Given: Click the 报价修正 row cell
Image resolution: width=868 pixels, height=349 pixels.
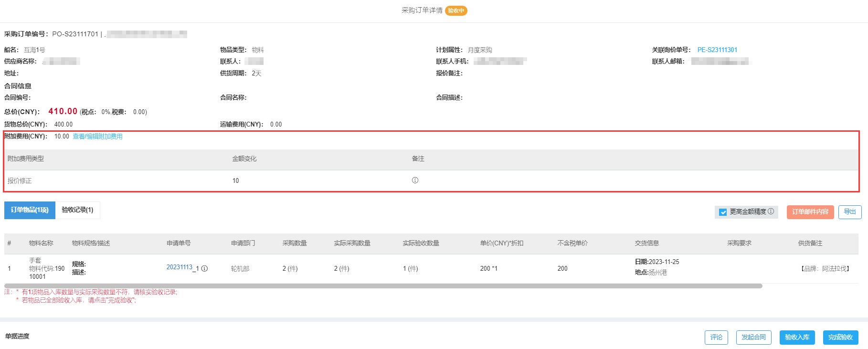Looking at the screenshot, I should (20, 181).
